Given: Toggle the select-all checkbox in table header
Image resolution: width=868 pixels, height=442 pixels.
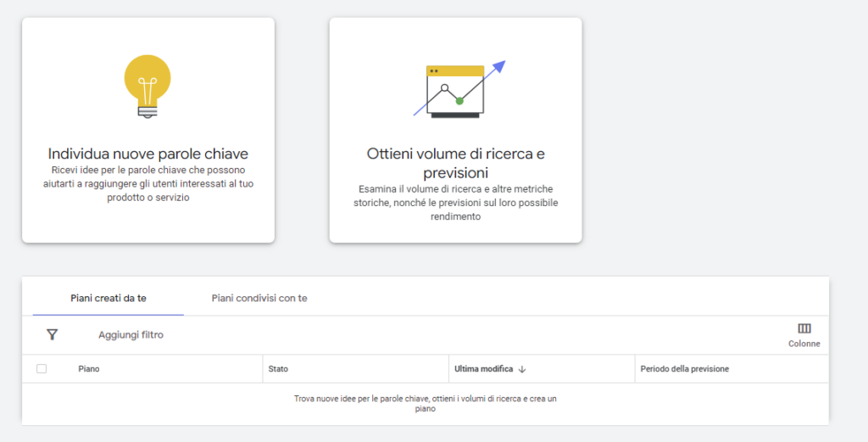Looking at the screenshot, I should (x=42, y=368).
